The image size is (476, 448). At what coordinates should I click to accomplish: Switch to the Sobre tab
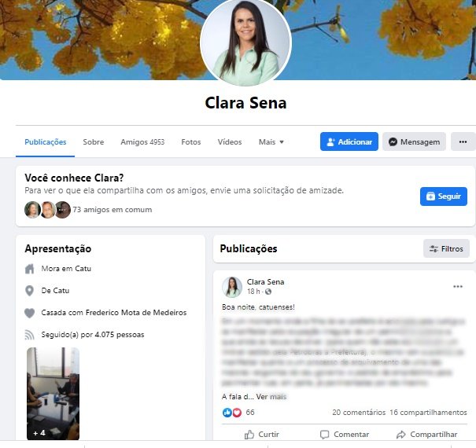[x=94, y=142]
